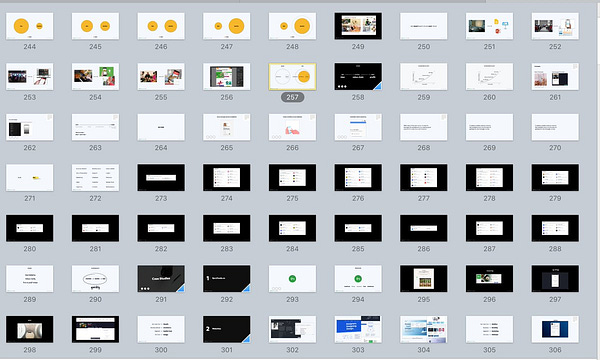Select slide thumbnail 304
Viewport: 600px width, 360px height.
[x=424, y=329]
